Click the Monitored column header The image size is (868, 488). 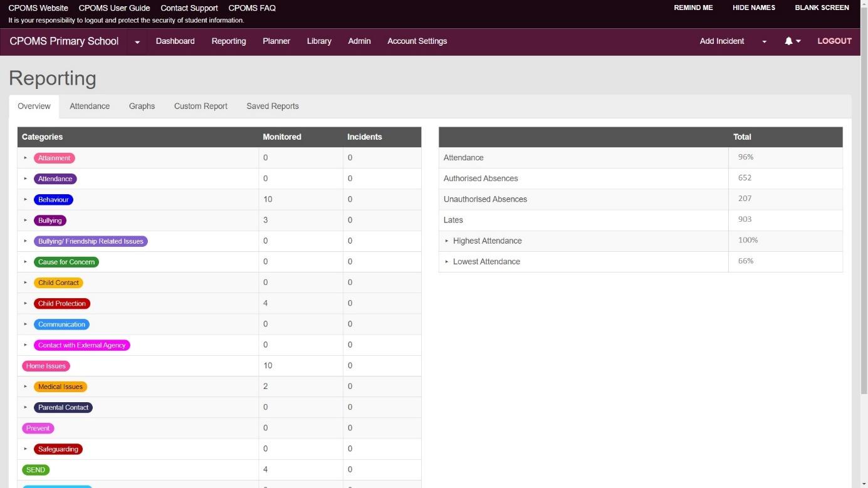282,137
